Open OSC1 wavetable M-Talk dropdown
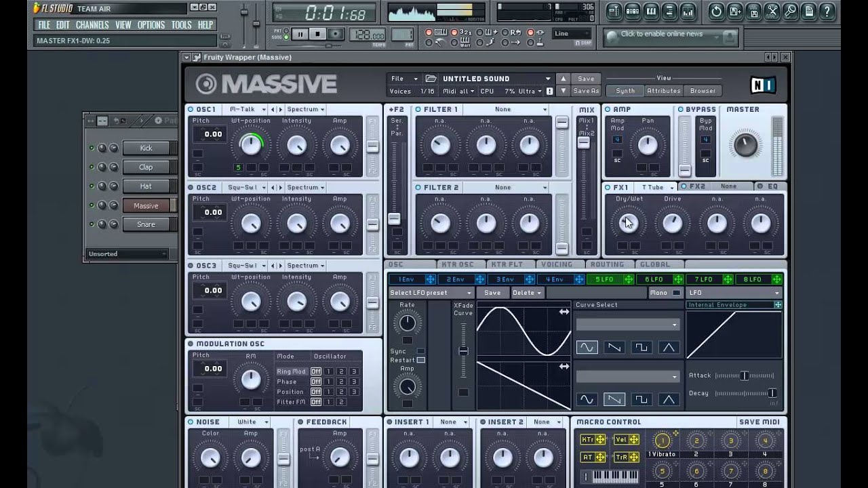The height and width of the screenshot is (488, 868). click(246, 109)
